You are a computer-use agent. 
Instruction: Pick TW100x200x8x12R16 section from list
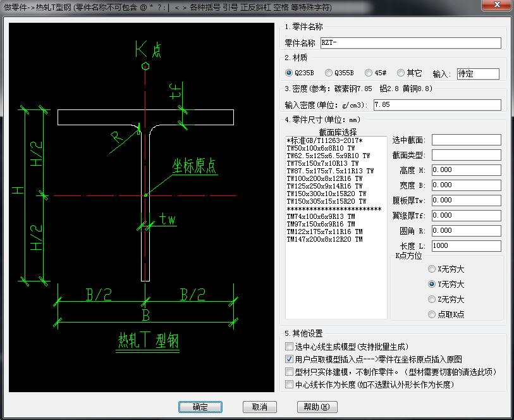324,179
